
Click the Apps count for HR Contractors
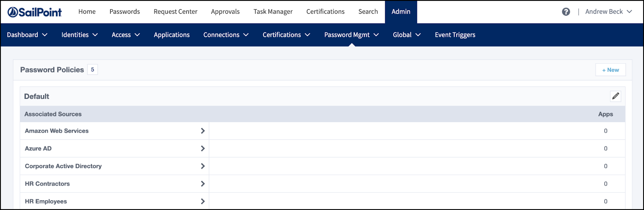(605, 184)
